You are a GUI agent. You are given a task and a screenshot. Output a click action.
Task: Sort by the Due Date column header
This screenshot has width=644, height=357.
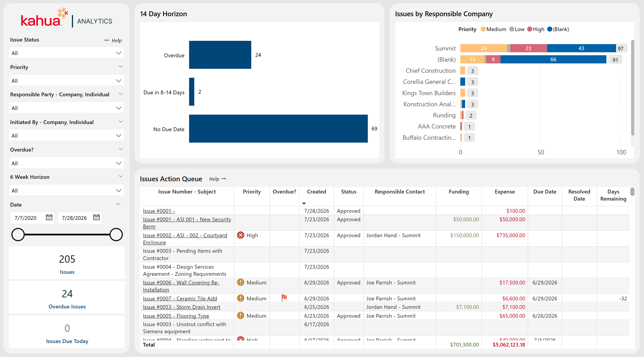click(545, 192)
